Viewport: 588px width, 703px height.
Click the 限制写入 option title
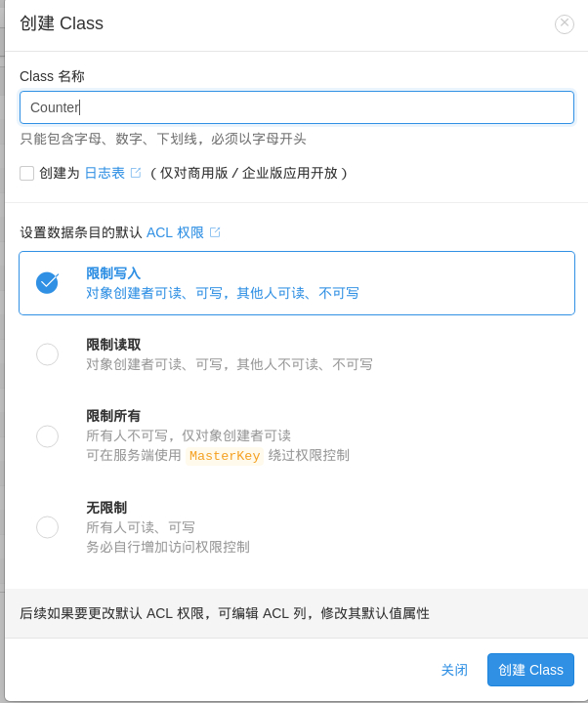tap(113, 273)
